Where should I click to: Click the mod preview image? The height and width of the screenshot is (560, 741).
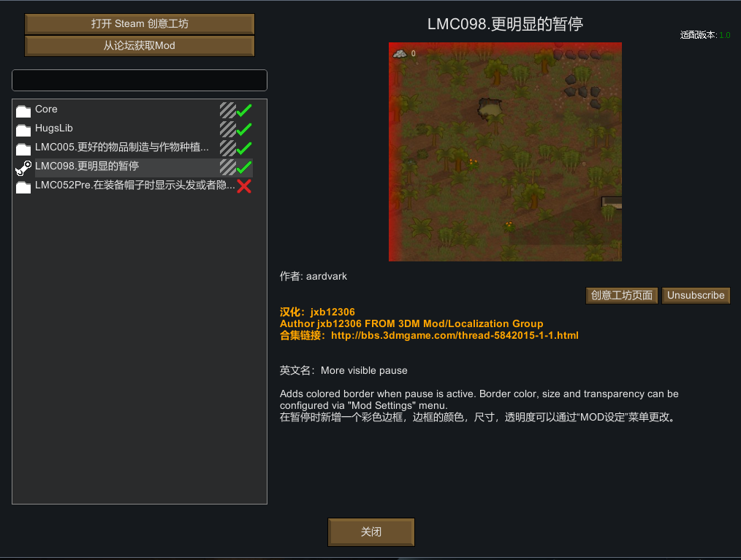click(505, 152)
